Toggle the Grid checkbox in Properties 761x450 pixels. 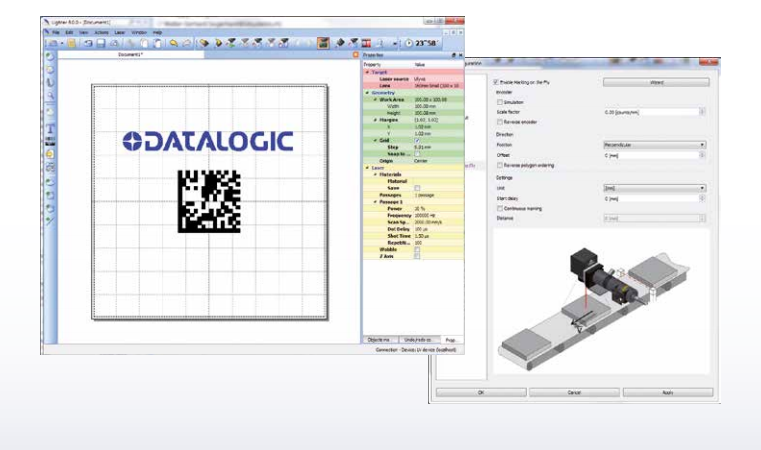pyautogui.click(x=417, y=140)
